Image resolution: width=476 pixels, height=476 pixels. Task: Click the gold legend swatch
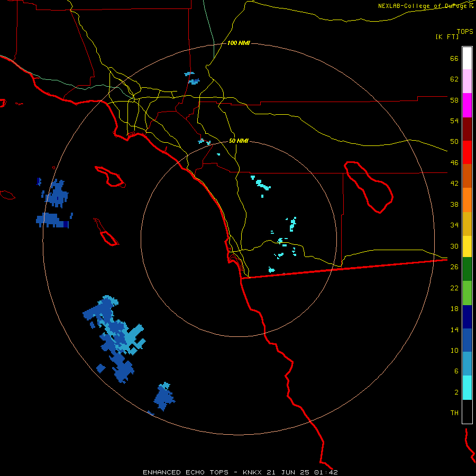coord(467,224)
